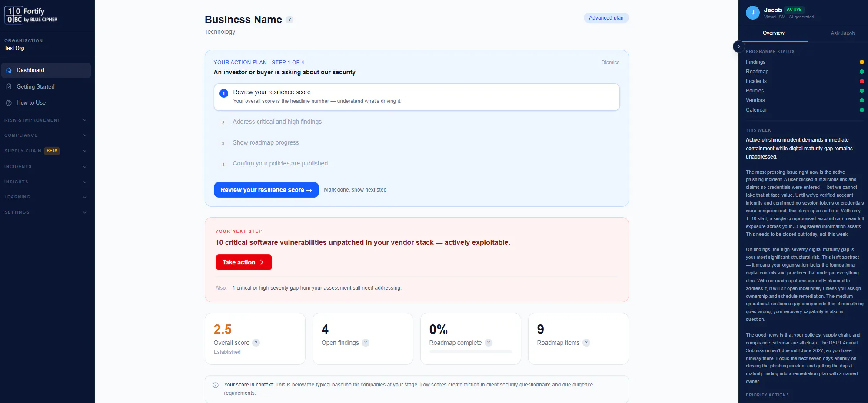The image size is (868, 403).
Task: Click the How to Use question icon
Action: [x=9, y=103]
